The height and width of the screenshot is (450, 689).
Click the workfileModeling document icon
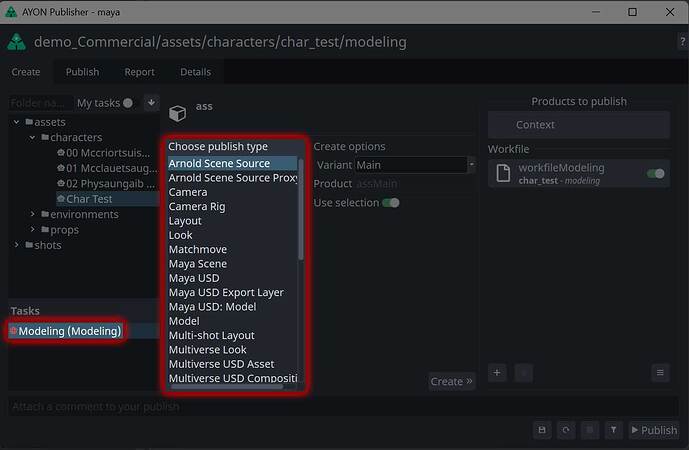(x=503, y=173)
